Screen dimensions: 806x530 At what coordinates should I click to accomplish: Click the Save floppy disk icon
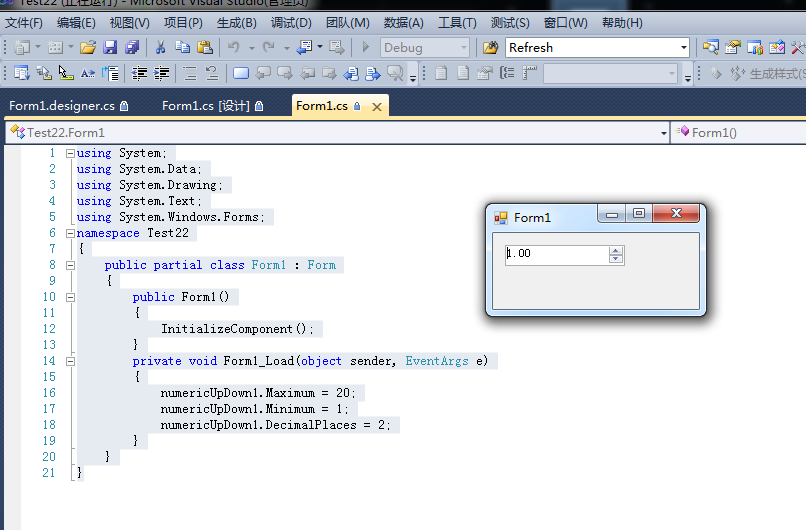(110, 48)
